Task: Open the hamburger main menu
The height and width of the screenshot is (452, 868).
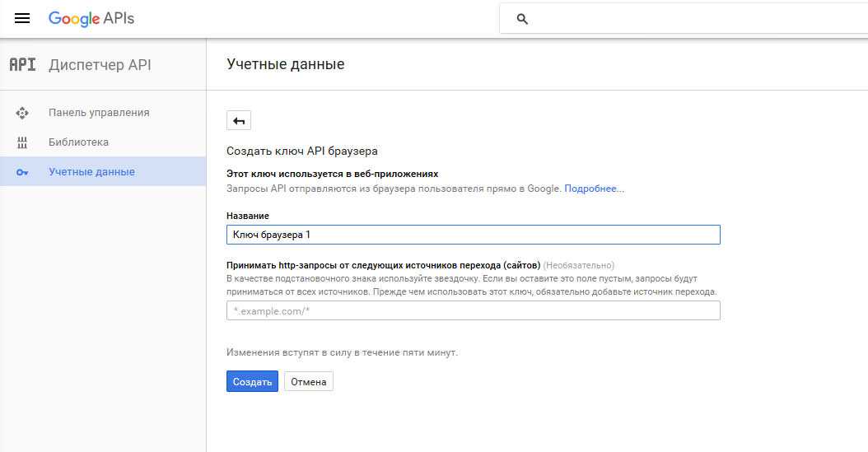Action: pos(22,18)
